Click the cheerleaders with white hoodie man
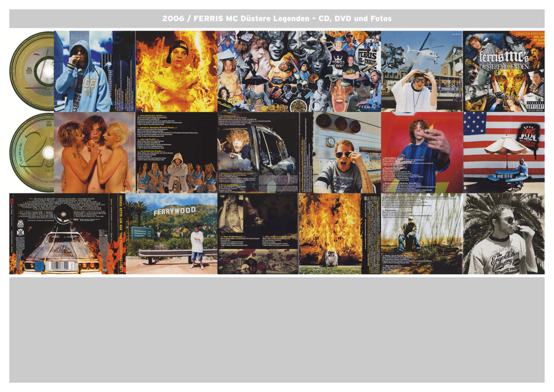The image size is (554, 392). point(176,173)
